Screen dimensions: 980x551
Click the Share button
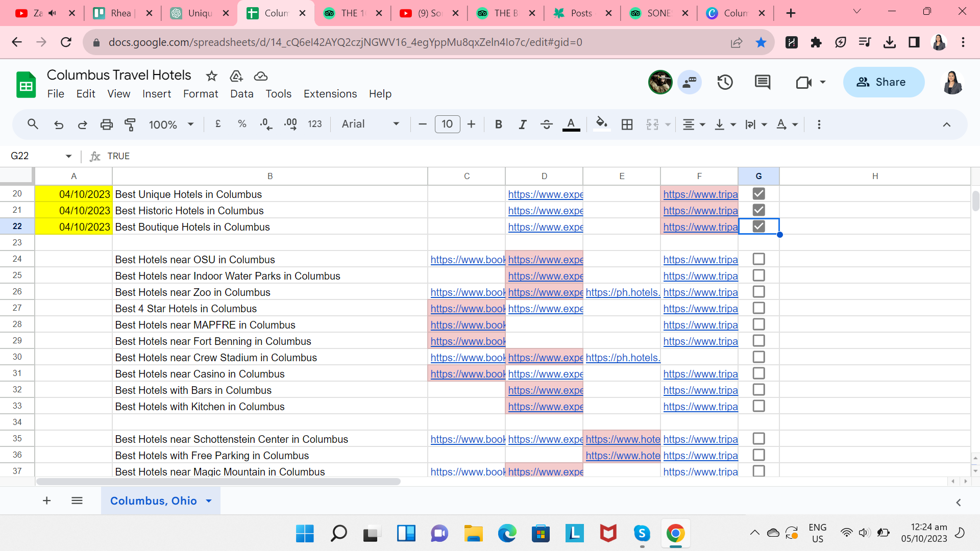883,82
